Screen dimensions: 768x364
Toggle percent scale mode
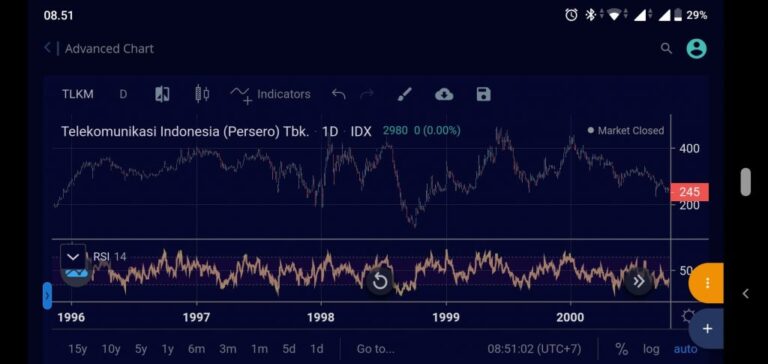[x=622, y=349]
